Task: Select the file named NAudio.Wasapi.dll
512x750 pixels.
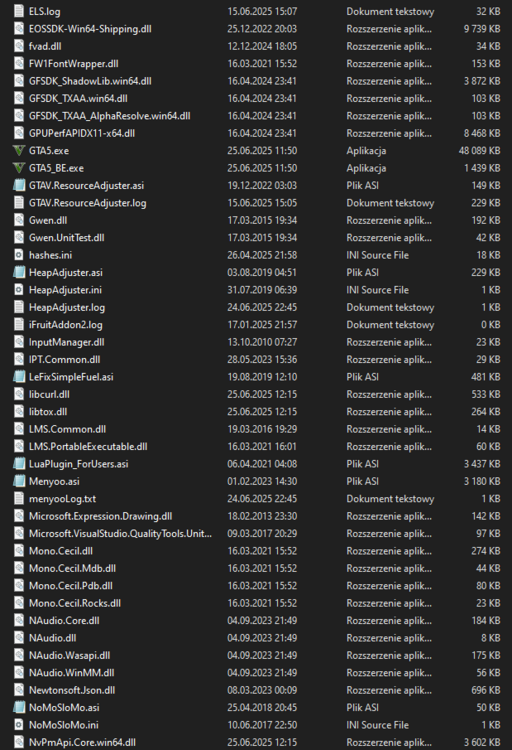Action: (69, 655)
